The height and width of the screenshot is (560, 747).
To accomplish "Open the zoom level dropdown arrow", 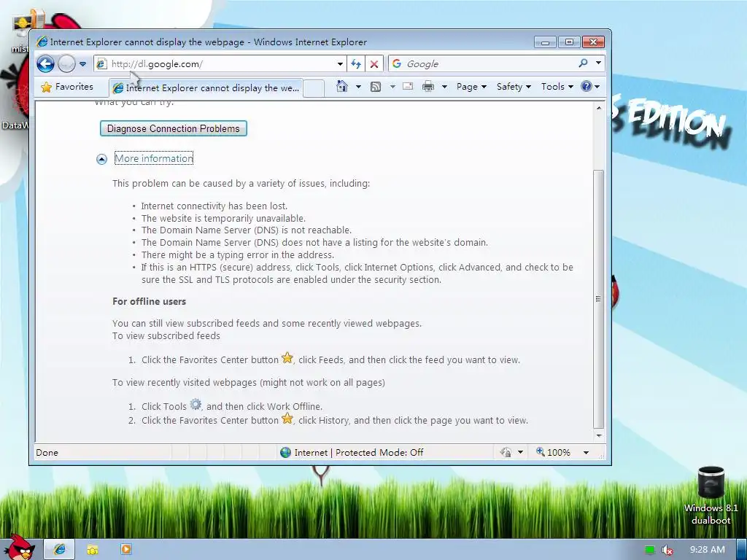I will (586, 452).
